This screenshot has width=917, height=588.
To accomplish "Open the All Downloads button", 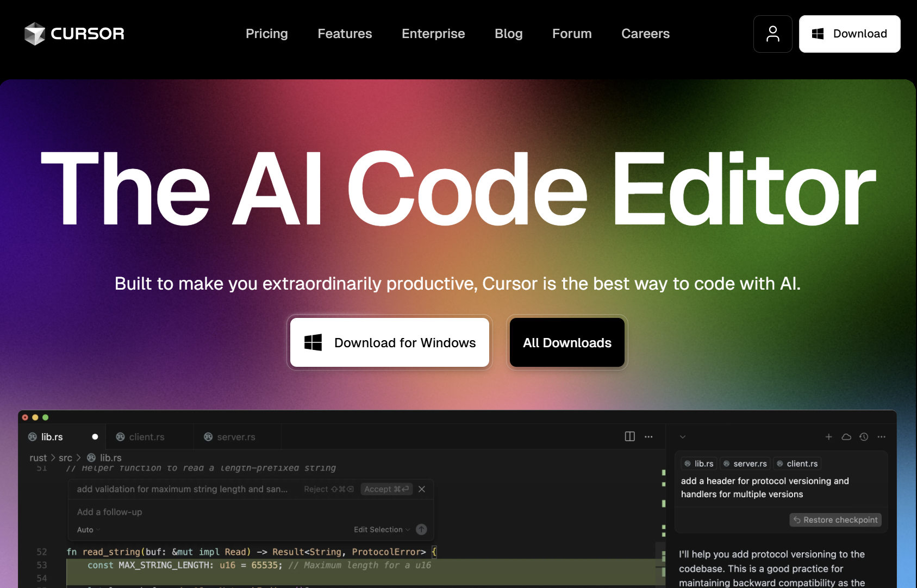I will pyautogui.click(x=567, y=342).
